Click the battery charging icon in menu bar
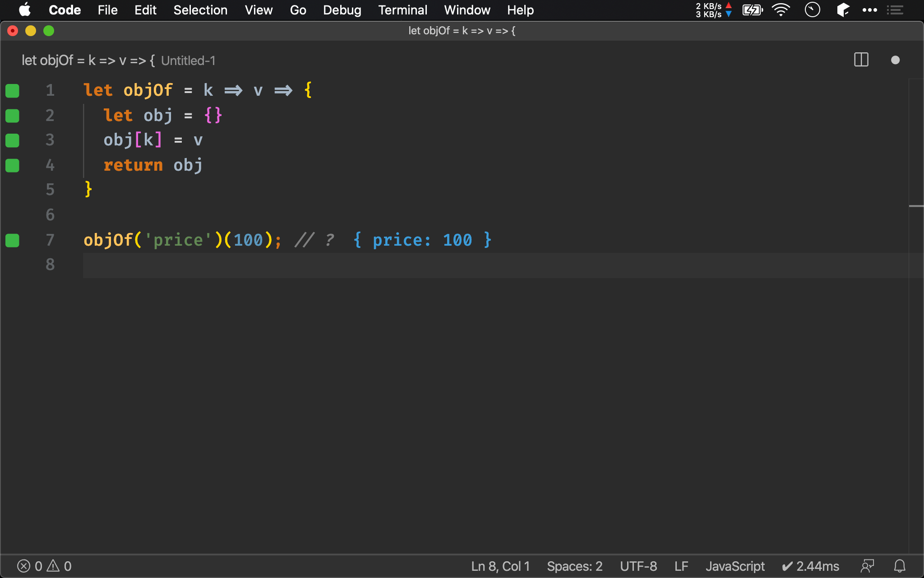Viewport: 924px width, 578px height. point(752,10)
